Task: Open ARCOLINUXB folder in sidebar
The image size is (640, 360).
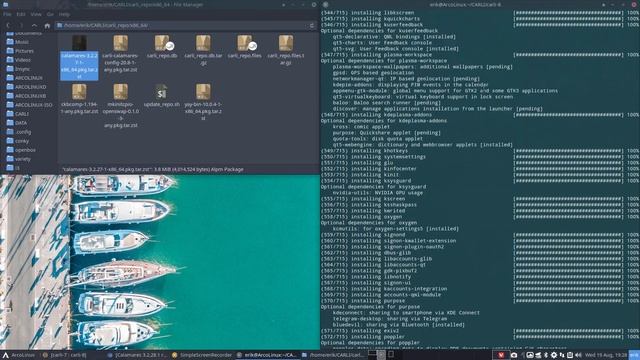Action: [27, 96]
